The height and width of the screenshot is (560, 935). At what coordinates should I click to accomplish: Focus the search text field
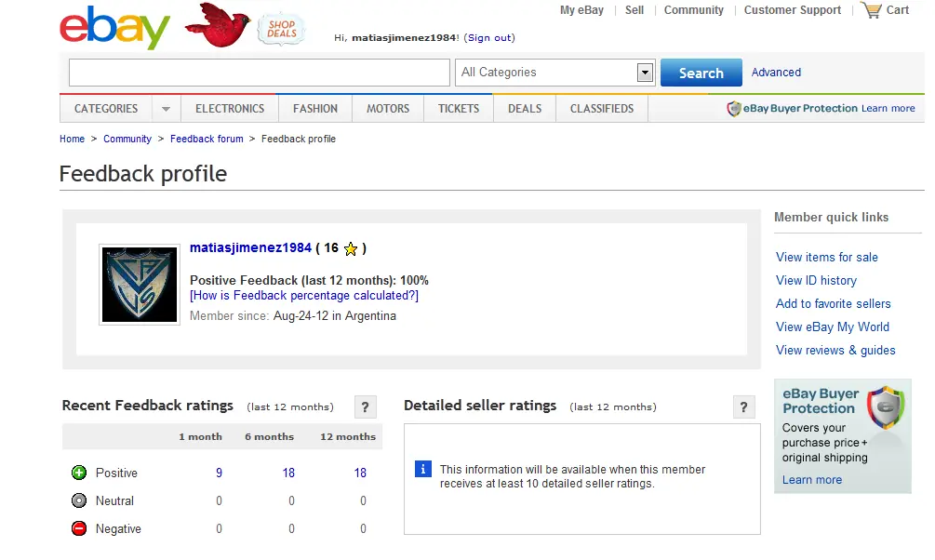pyautogui.click(x=260, y=73)
